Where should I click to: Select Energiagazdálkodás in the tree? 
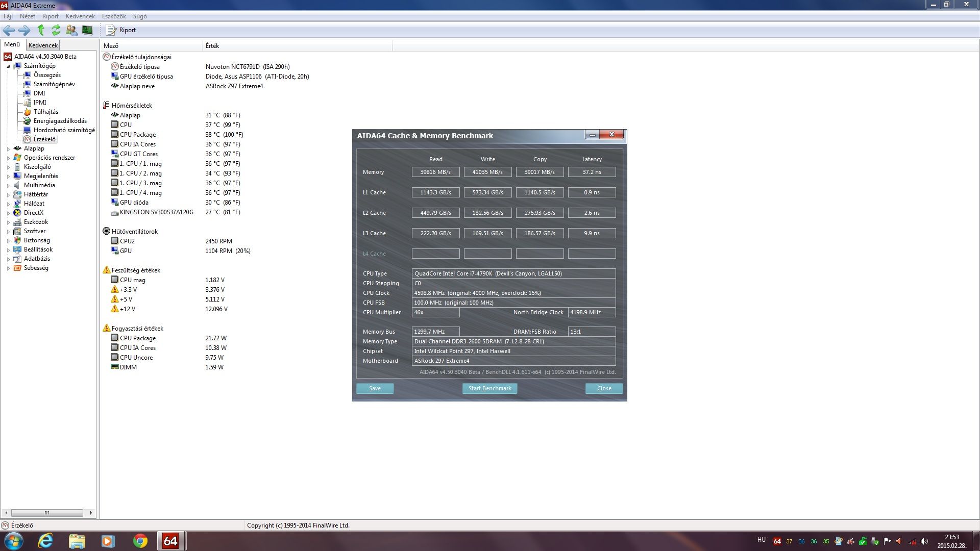coord(60,121)
